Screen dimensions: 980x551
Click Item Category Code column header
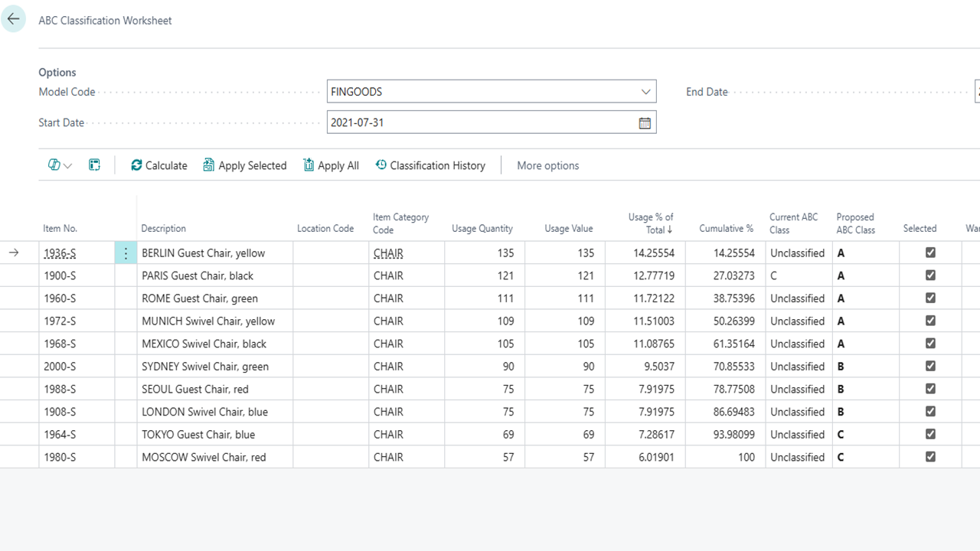point(400,223)
